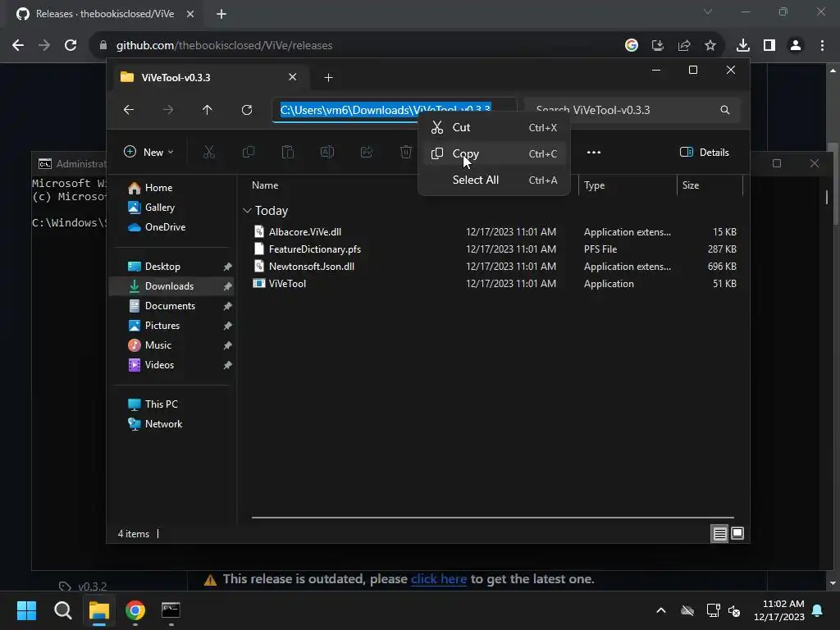Click the Rename toolbar icon
Image resolution: width=840 pixels, height=630 pixels.
coord(326,152)
